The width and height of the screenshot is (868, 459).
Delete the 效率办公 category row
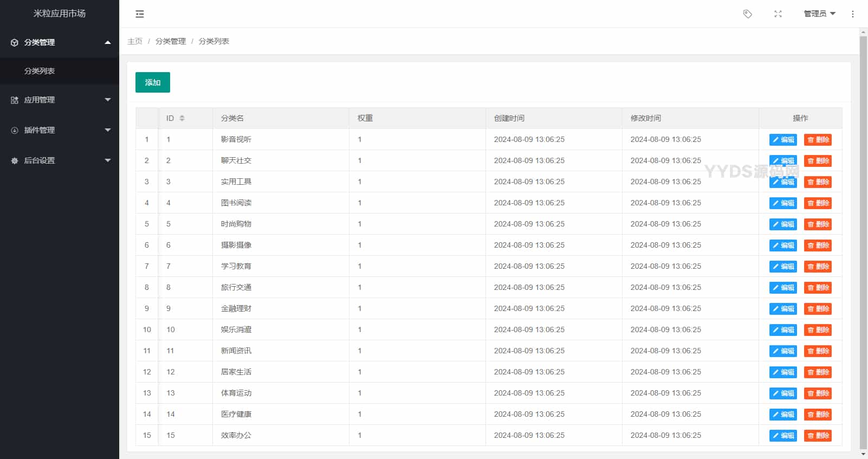[x=818, y=436]
